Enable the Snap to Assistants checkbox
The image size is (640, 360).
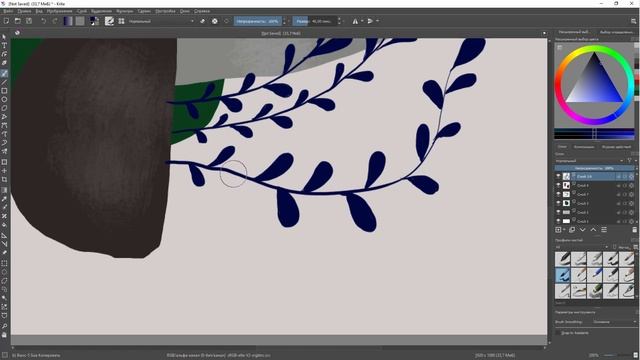558,333
